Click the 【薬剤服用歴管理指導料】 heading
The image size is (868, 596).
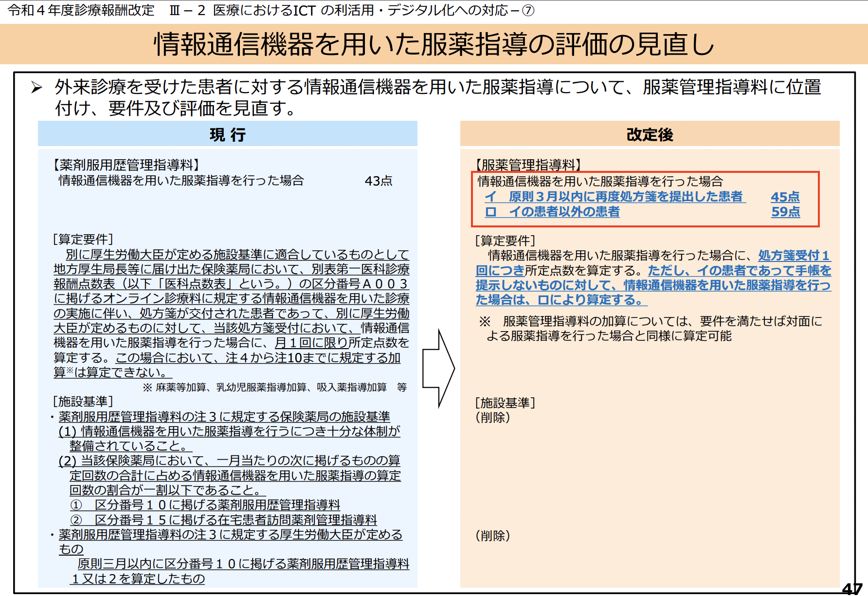point(127,165)
